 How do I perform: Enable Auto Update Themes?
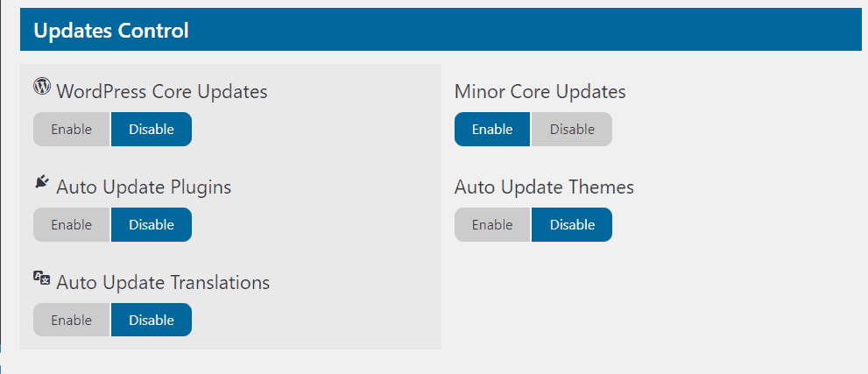coord(492,225)
